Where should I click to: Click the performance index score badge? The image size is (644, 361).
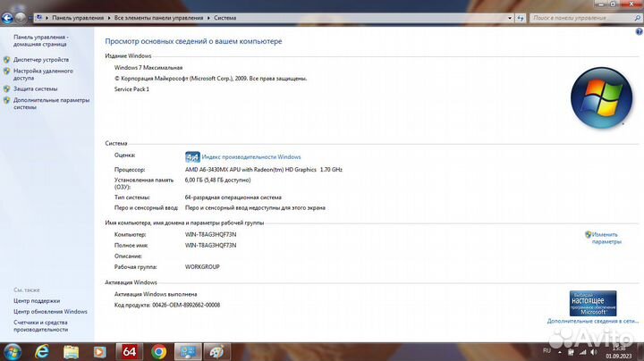click(192, 156)
